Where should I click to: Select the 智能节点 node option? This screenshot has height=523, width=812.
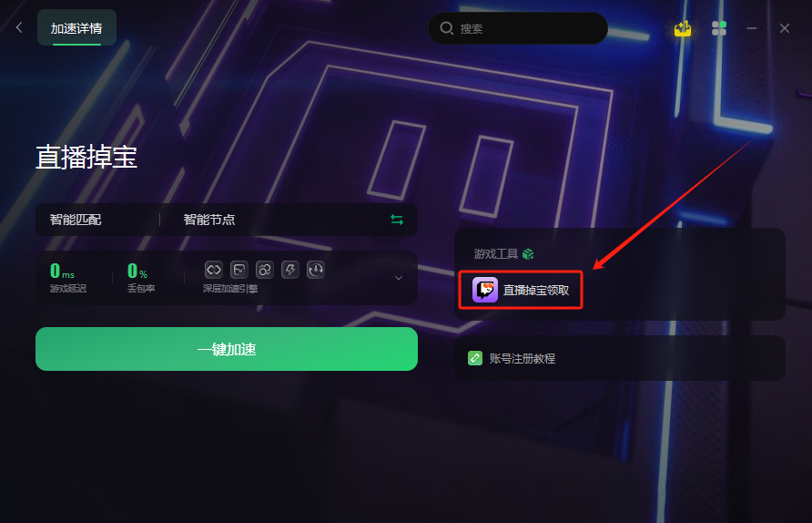(209, 220)
